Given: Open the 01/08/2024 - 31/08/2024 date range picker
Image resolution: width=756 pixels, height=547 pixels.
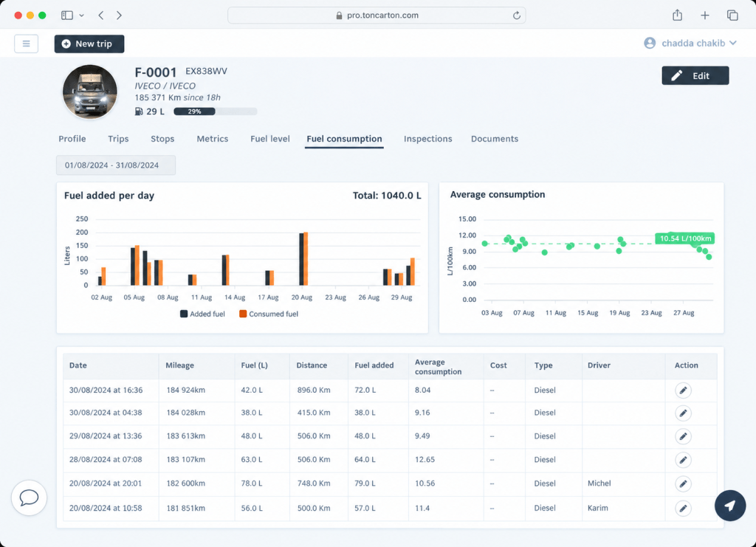Looking at the screenshot, I should point(116,165).
